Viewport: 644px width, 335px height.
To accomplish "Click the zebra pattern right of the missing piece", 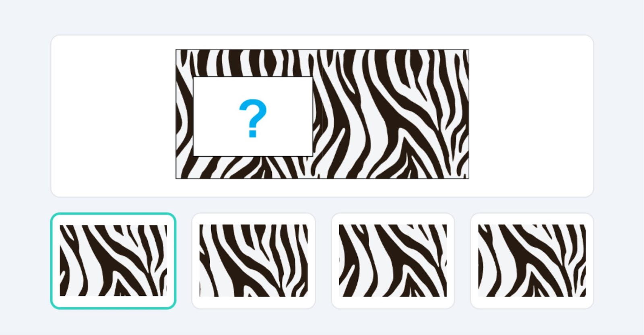I will [x=390, y=114].
